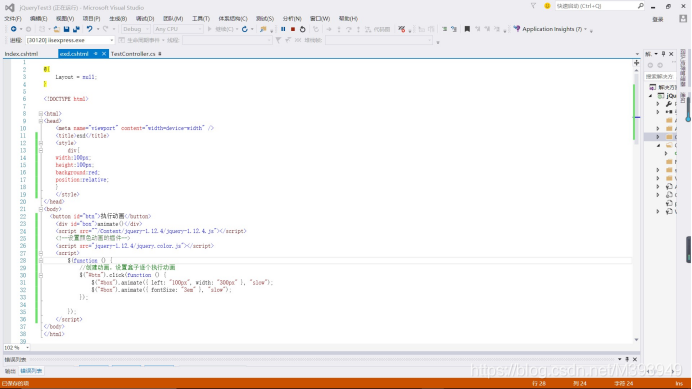This screenshot has width=692, height=389.
Task: Open the Debug configuration dropdown
Action: 136,29
